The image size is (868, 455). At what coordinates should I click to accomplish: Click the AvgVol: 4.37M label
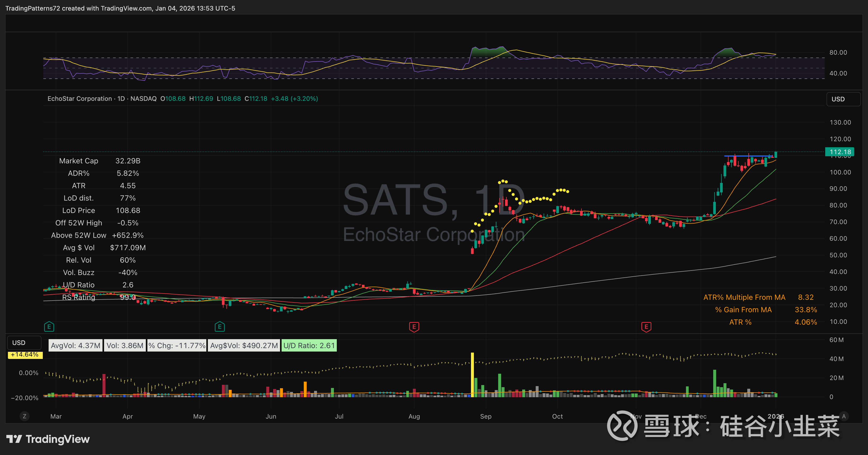pos(76,345)
